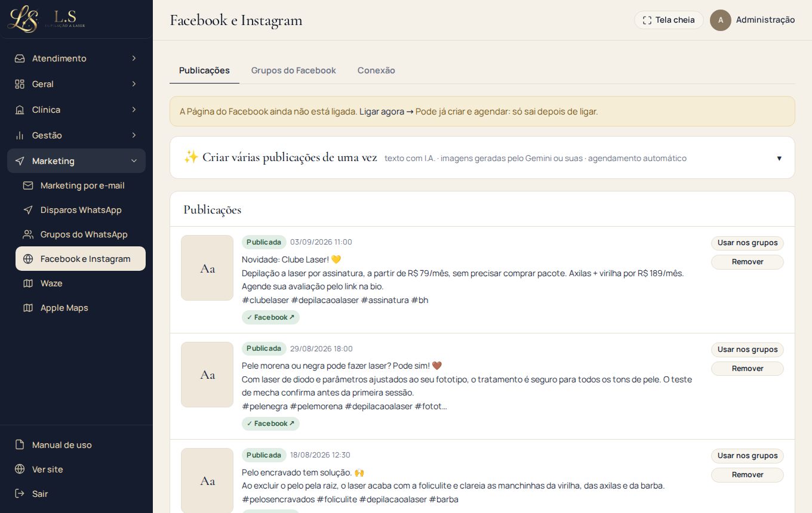Screen dimensions: 812x513
Task: Remove the Clube Laser post
Action: tap(748, 262)
